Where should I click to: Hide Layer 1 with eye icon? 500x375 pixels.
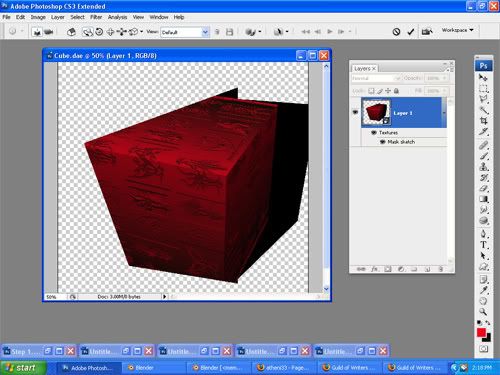[355, 112]
